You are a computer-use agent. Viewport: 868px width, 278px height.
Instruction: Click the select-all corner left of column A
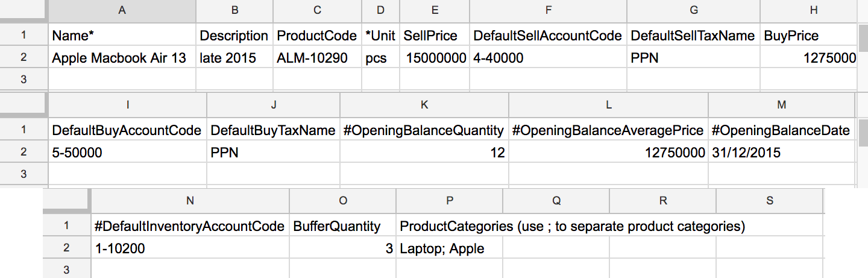(24, 11)
